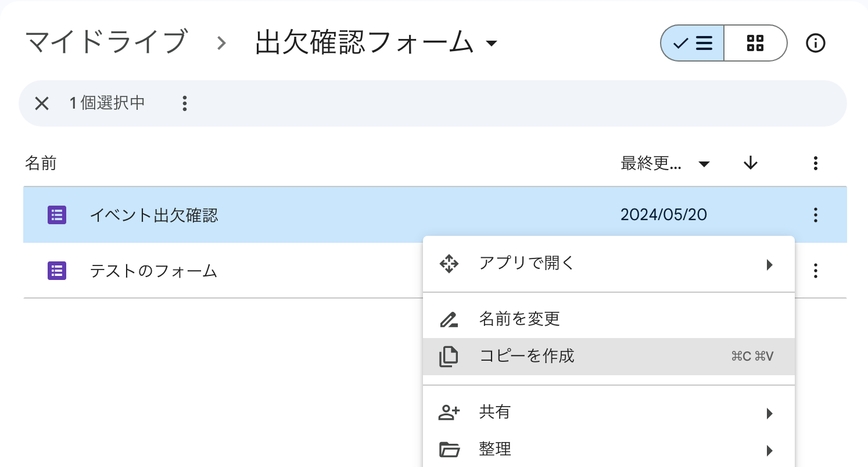Expand the 出欠確認フォーム folder dropdown
The image size is (868, 467).
pos(492,44)
